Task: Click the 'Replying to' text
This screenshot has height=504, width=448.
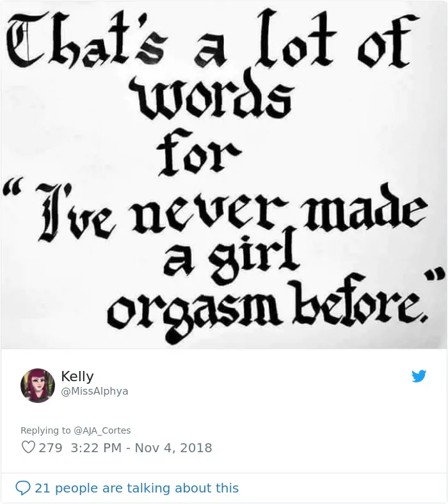Action: (45, 430)
